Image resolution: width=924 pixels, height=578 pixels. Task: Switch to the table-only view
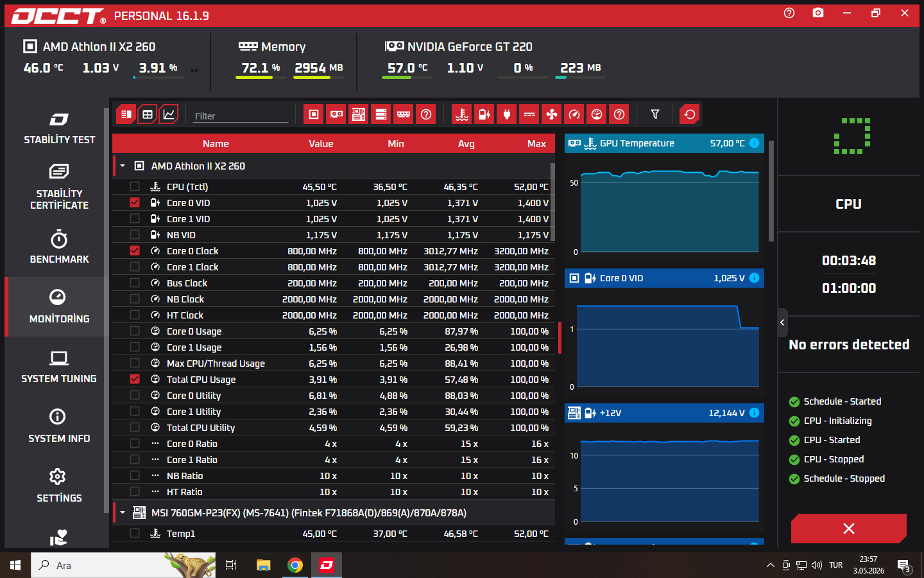point(148,114)
